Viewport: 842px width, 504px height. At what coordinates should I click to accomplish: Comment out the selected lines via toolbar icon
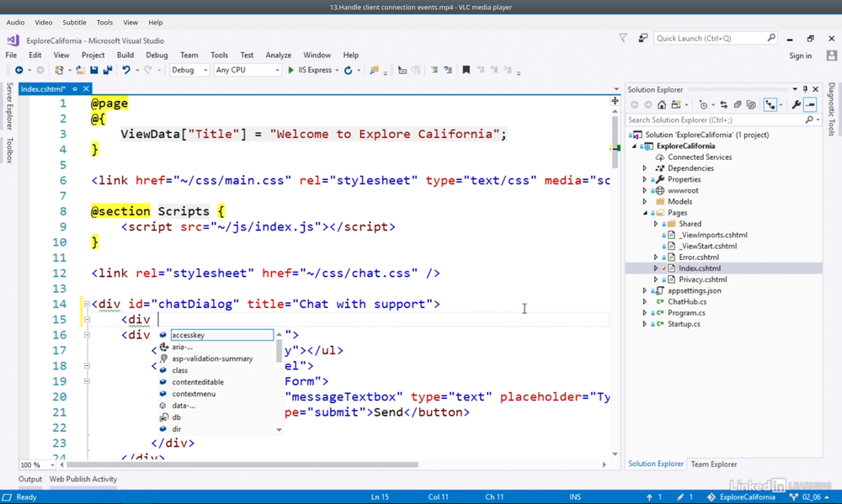tap(434, 71)
